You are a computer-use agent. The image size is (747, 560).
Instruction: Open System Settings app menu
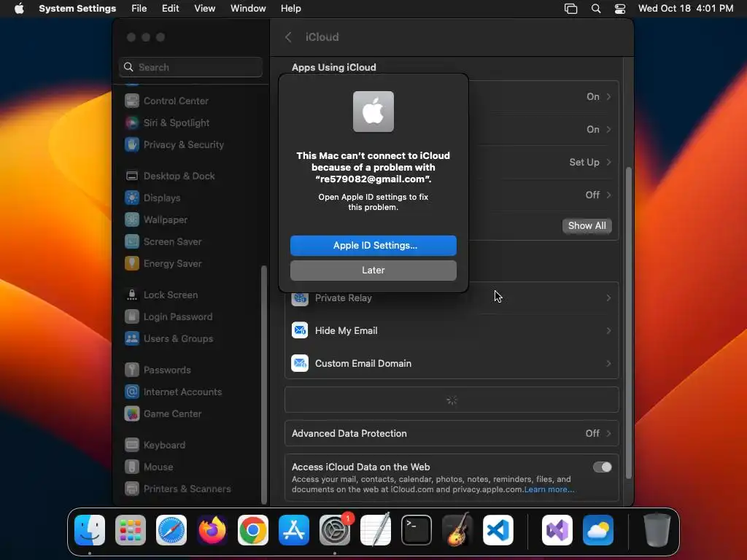[77, 9]
